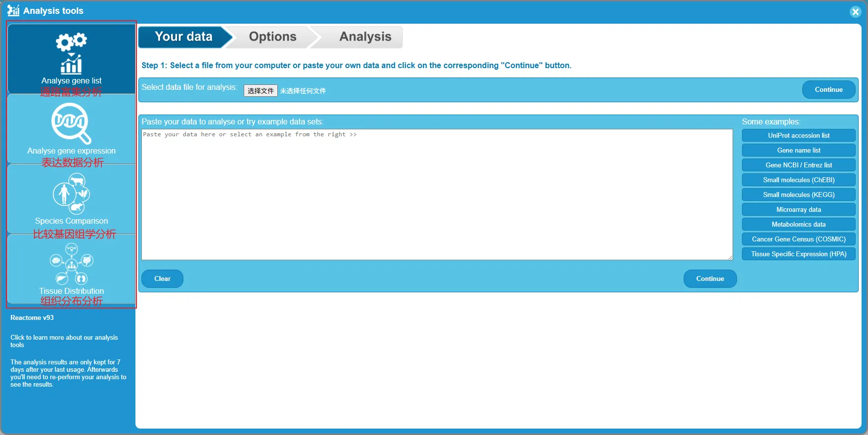Open the Analyse gene expression tool icon
The height and width of the screenshot is (435, 868).
[x=71, y=123]
